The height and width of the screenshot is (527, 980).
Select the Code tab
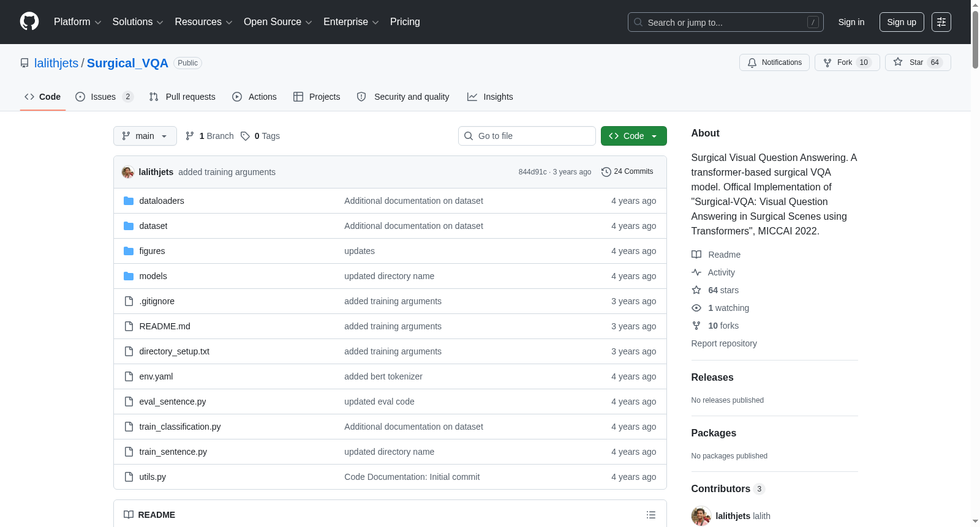click(x=43, y=97)
